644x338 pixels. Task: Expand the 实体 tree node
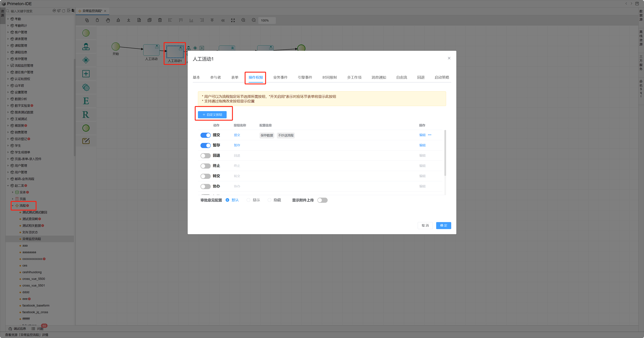(13, 192)
